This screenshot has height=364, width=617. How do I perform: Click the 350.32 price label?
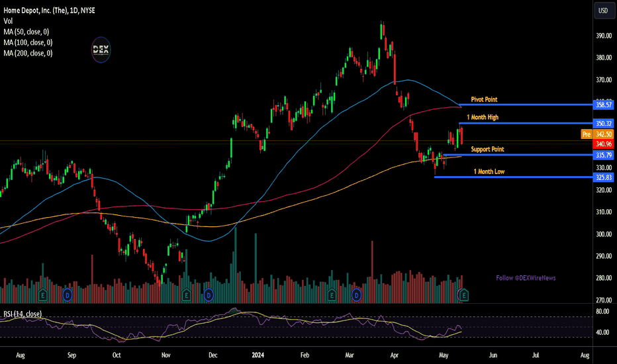point(604,124)
